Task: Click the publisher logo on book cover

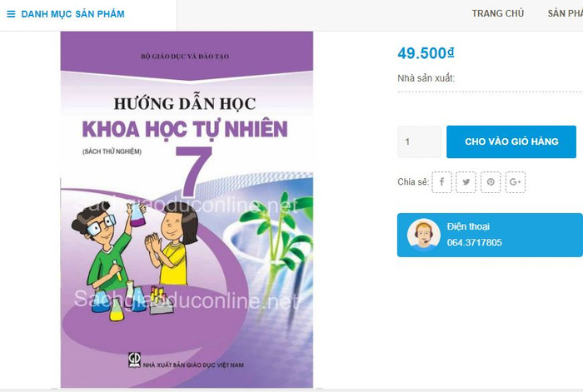Action: tap(134, 360)
